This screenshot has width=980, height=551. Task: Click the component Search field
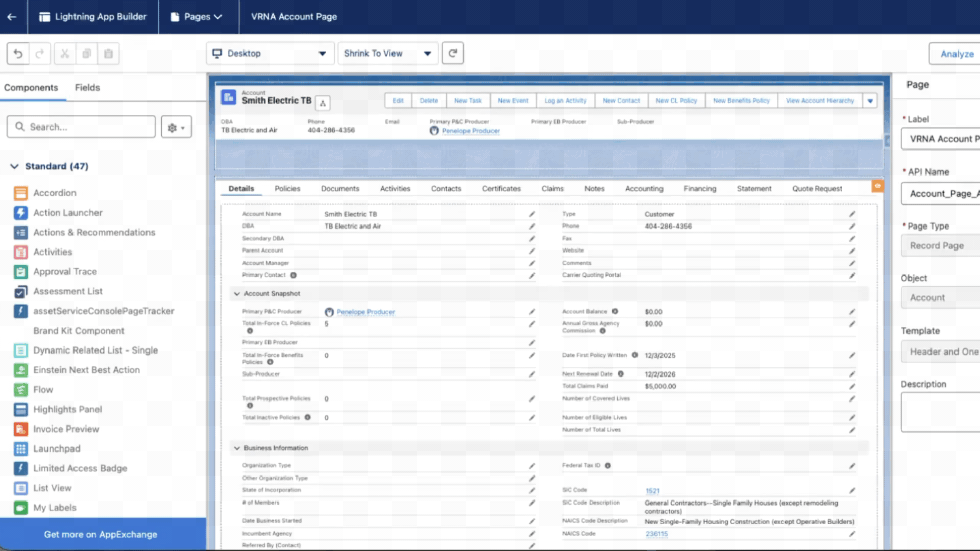pos(81,127)
